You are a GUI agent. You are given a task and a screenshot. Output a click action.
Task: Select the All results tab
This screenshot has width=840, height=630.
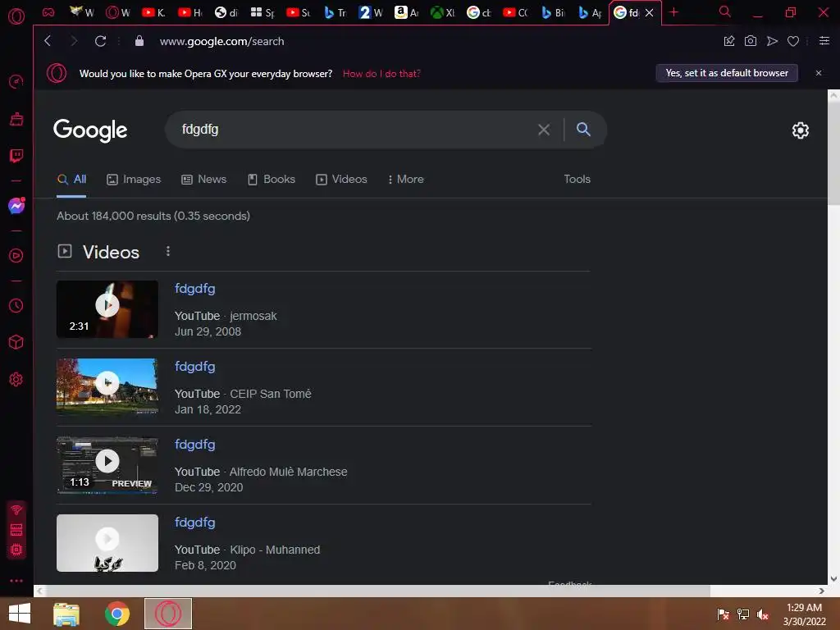72,180
